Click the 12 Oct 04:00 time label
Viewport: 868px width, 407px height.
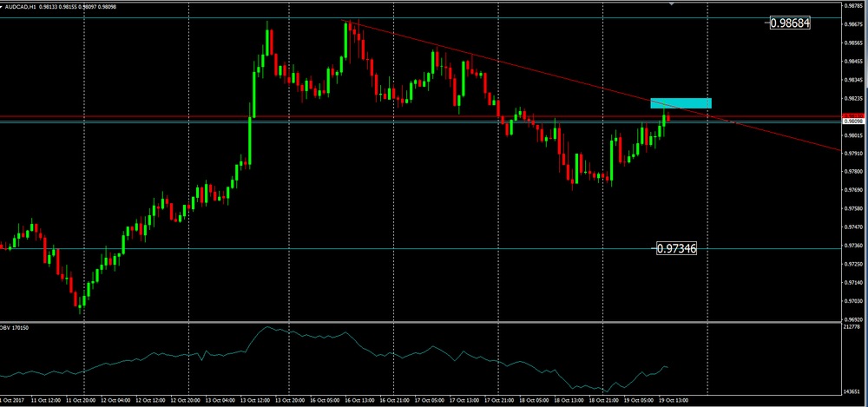(x=115, y=399)
